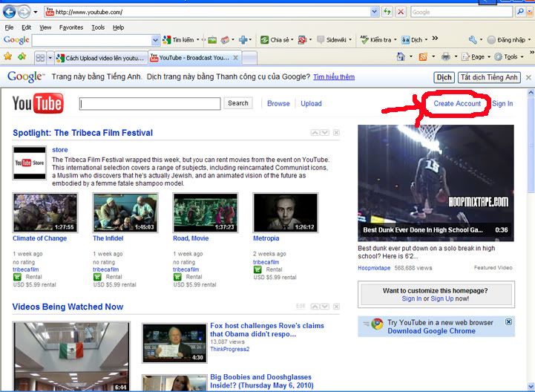Viewport: 535px width, 392px height.
Task: Open the Metropia video thumbnail
Action: pos(285,212)
